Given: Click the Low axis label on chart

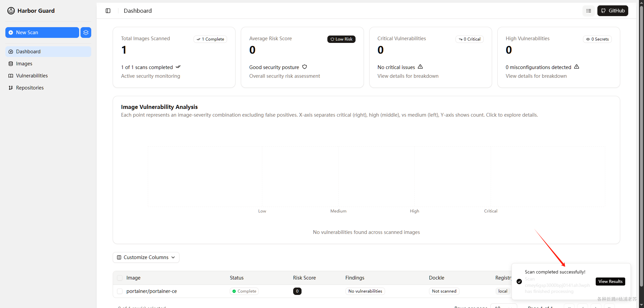Looking at the screenshot, I should click(262, 211).
